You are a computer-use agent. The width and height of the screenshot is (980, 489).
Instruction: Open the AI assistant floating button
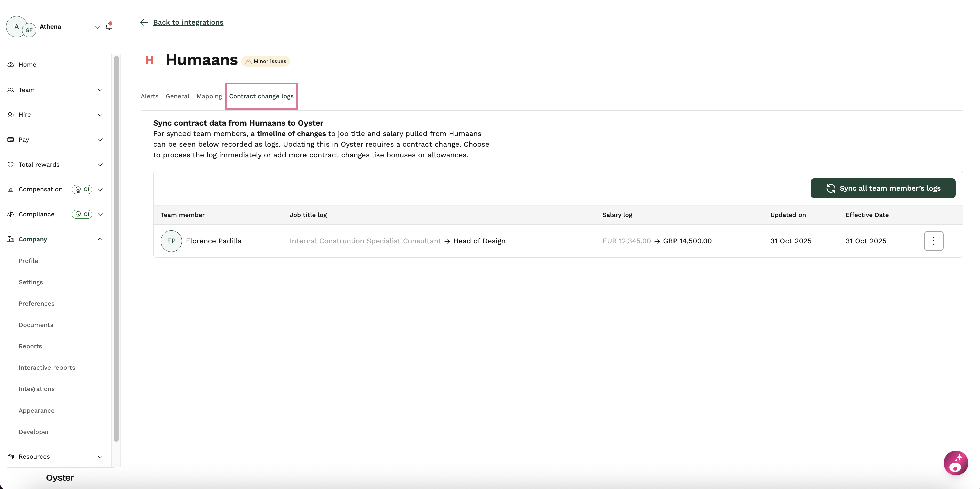coord(955,463)
